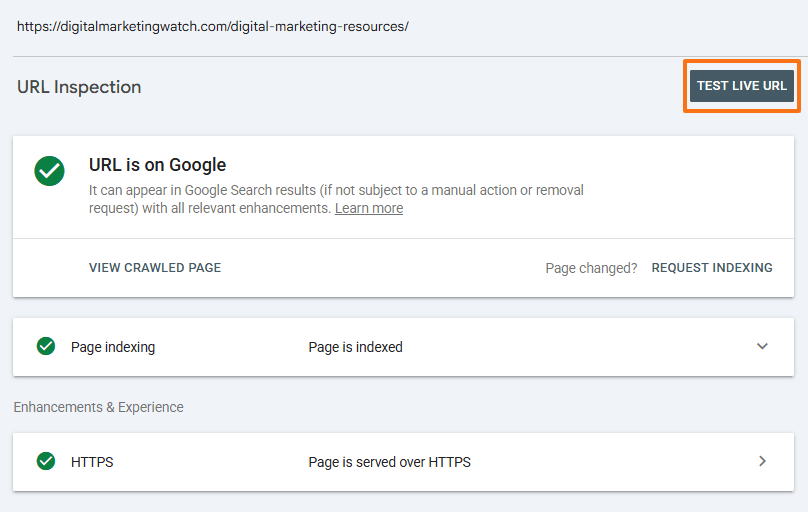
Task: Click the 'Page changed?' label
Action: click(x=591, y=268)
